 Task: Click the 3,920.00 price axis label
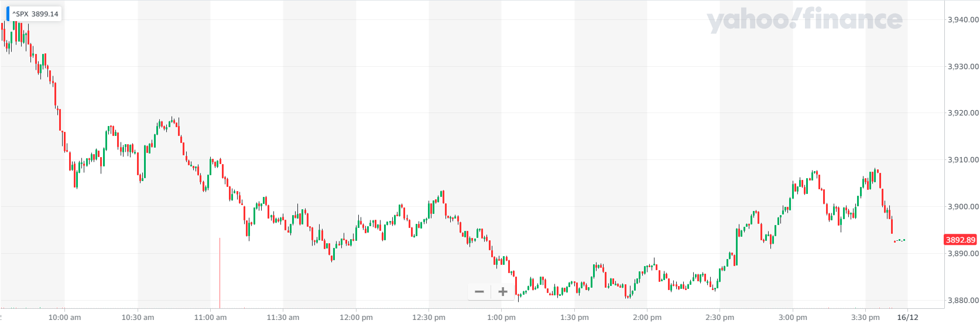(963, 113)
